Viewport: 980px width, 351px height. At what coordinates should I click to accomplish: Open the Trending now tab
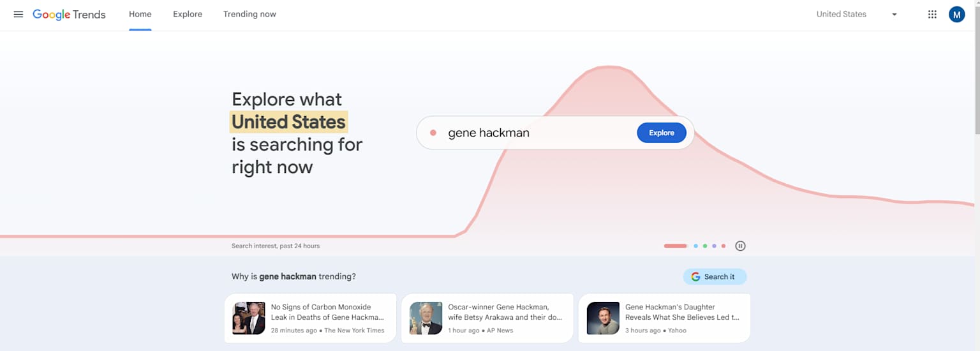(249, 14)
